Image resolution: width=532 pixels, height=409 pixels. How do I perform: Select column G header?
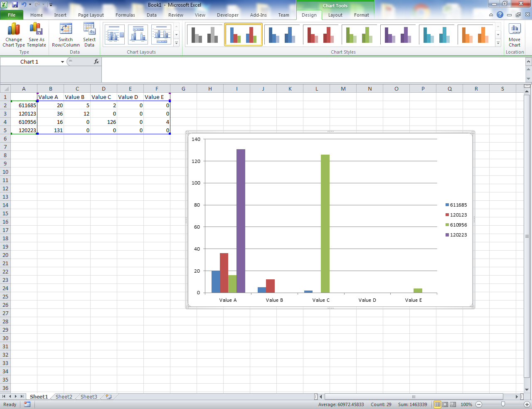[x=183, y=89]
